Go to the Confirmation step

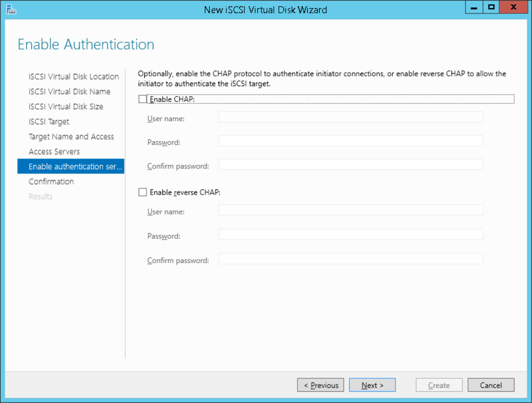click(51, 181)
